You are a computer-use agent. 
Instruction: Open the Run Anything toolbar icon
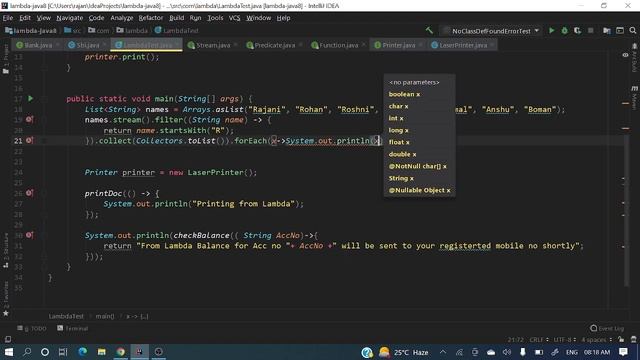pos(620,31)
